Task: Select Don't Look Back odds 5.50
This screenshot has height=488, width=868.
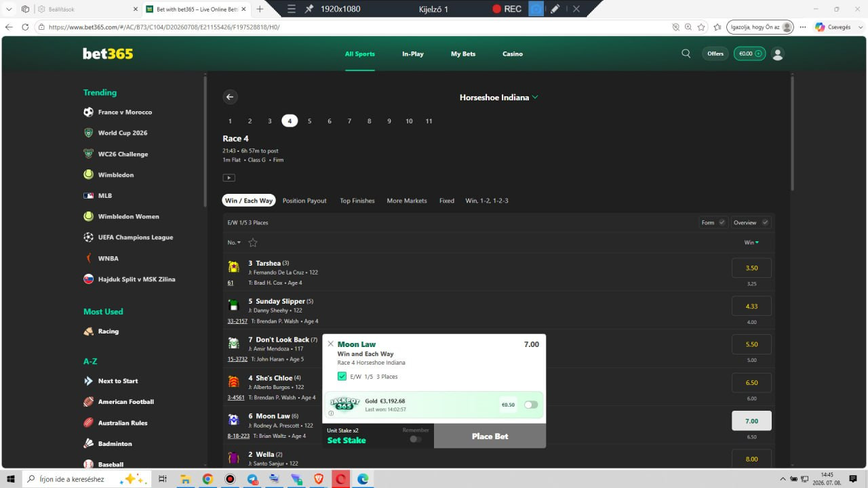Action: click(751, 344)
